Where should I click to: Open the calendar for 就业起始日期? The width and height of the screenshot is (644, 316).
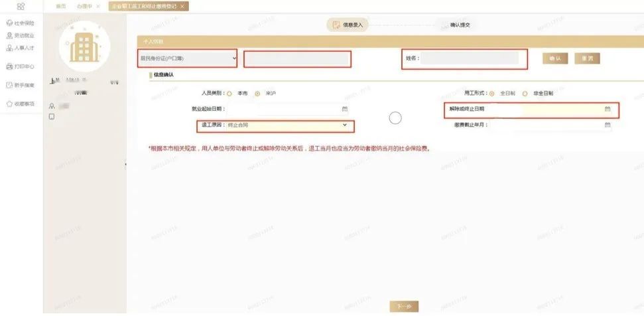(345, 109)
